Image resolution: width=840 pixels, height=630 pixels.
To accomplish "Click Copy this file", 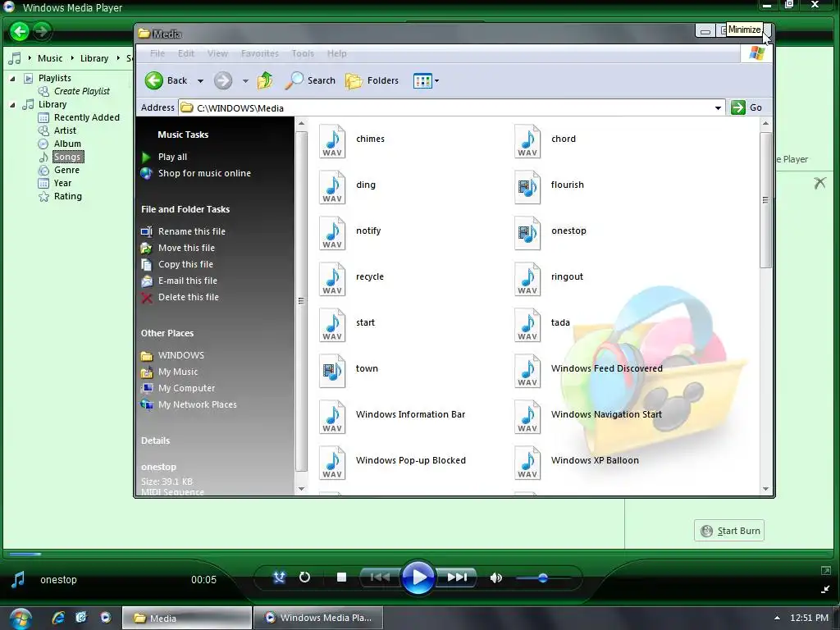I will (177, 264).
